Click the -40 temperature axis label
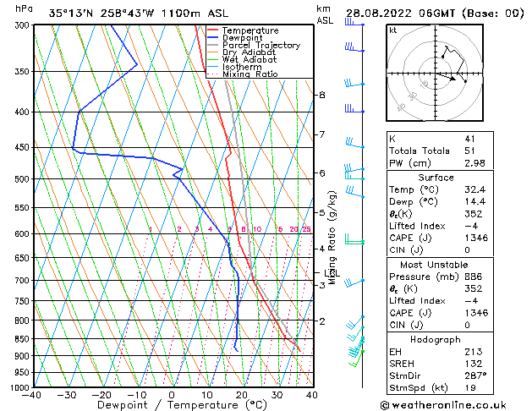 pyautogui.click(x=31, y=395)
